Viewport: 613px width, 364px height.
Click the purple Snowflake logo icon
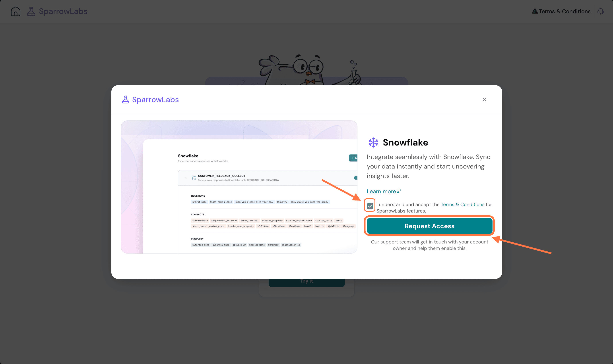pos(373,142)
